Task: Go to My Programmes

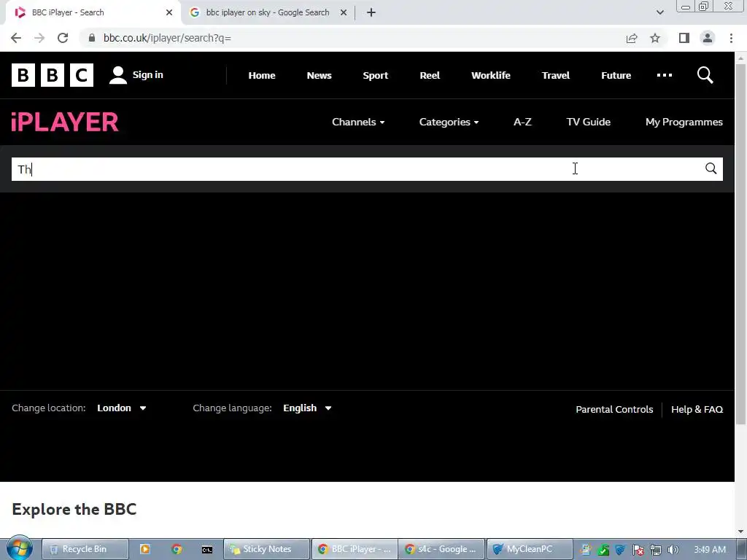Action: pos(684,122)
